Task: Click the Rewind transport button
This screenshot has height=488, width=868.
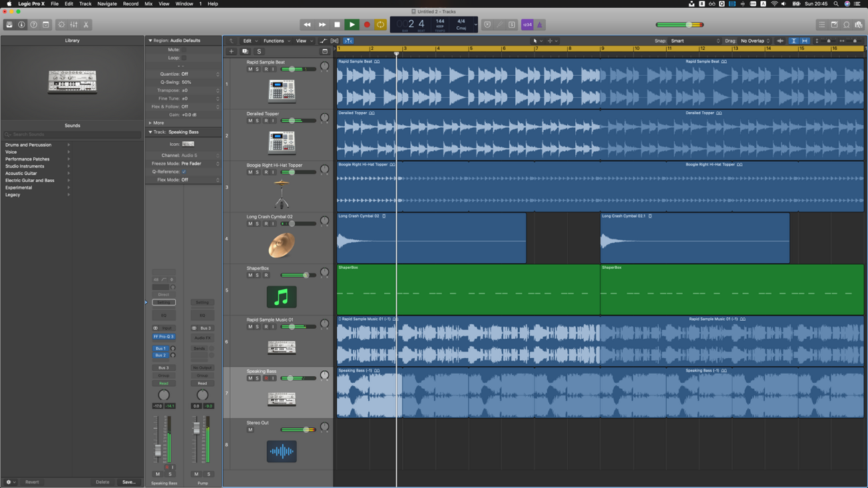Action: click(x=307, y=25)
